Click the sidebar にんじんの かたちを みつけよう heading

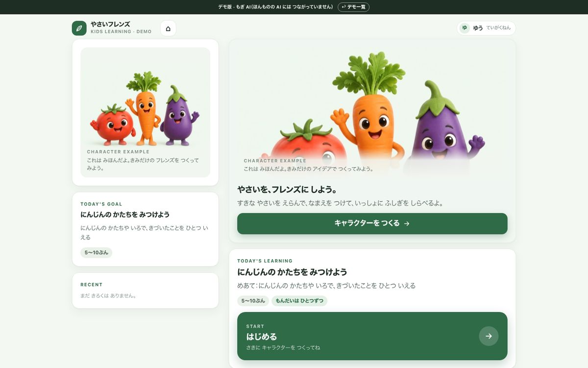125,214
